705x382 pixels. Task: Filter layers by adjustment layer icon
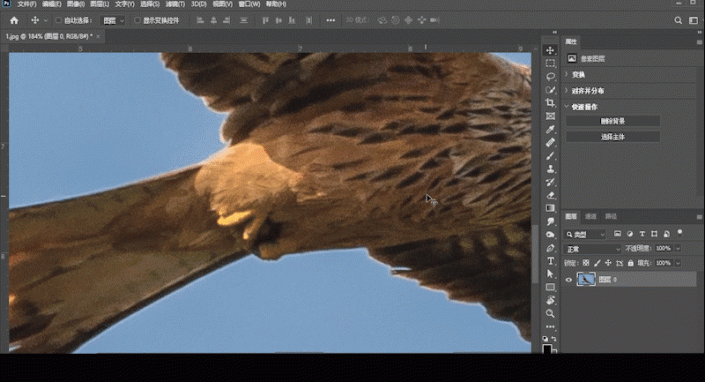pyautogui.click(x=629, y=234)
